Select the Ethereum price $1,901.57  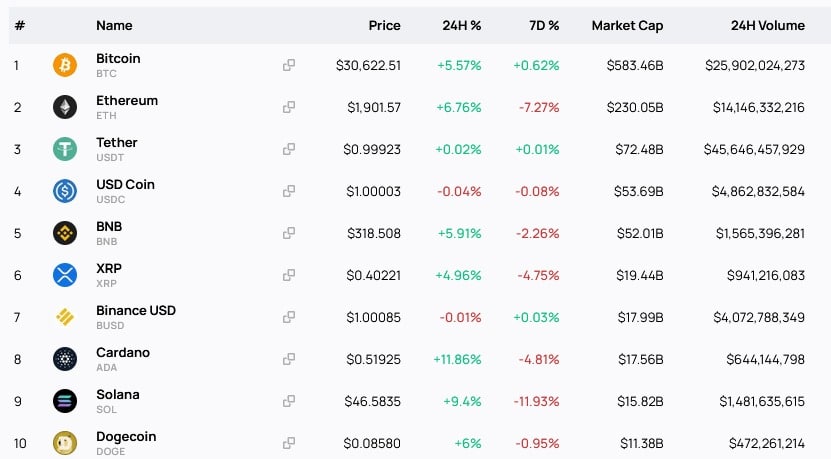[374, 107]
